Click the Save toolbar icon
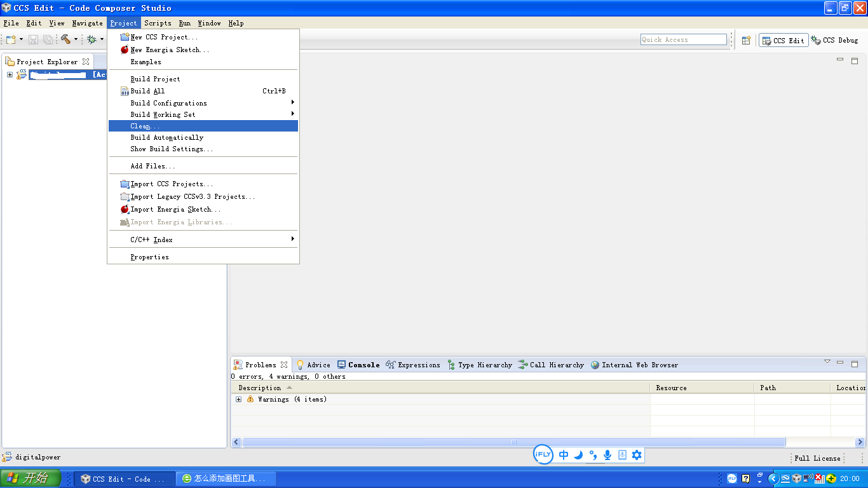 34,39
